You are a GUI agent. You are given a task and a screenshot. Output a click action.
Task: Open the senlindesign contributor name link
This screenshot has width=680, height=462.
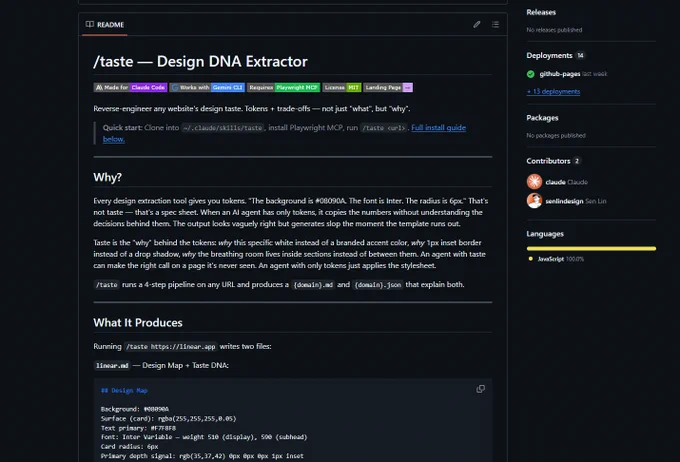point(564,201)
